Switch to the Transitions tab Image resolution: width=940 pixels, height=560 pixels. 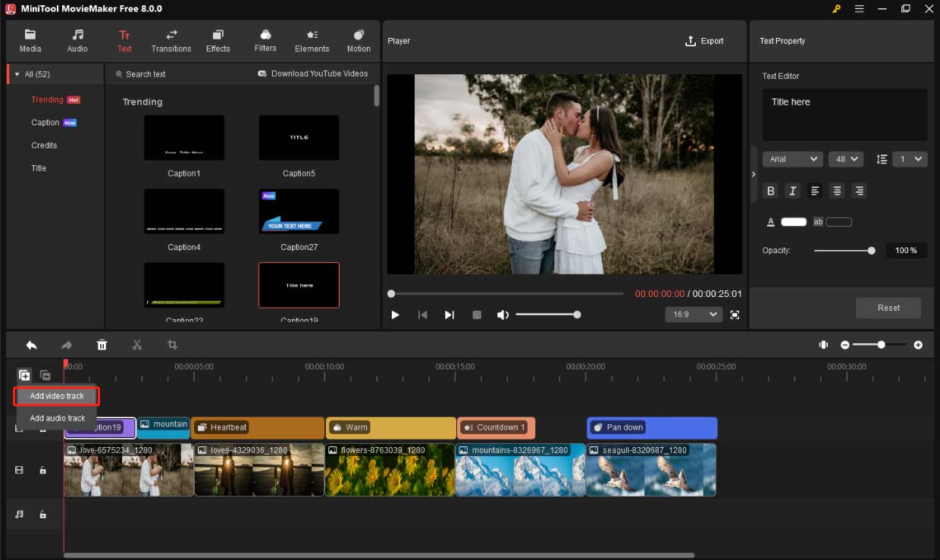(171, 41)
